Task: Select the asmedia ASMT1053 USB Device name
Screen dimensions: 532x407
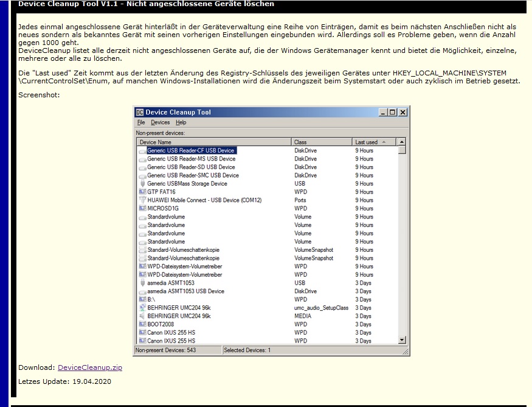Action: [x=185, y=291]
